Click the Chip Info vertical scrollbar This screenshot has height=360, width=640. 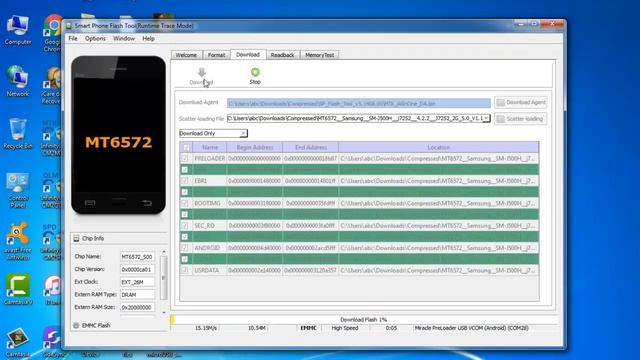[x=164, y=282]
